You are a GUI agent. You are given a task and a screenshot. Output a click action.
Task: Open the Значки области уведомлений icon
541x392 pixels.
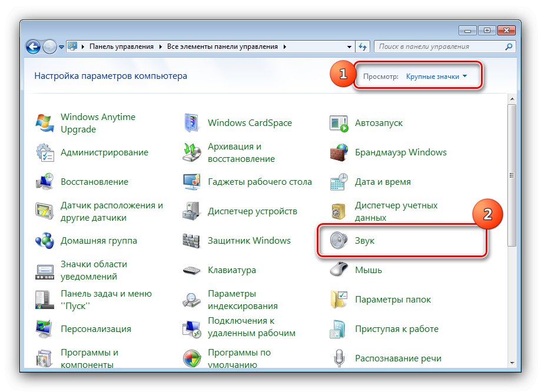coord(45,271)
